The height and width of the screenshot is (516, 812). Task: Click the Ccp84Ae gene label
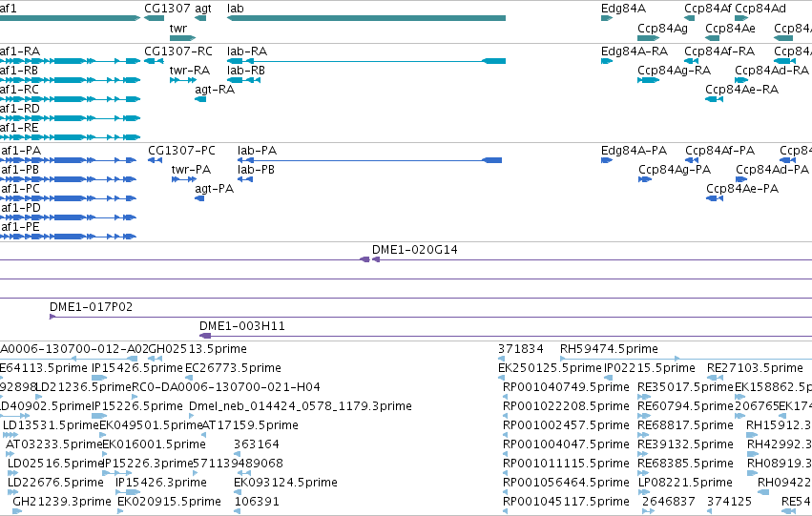tap(730, 28)
